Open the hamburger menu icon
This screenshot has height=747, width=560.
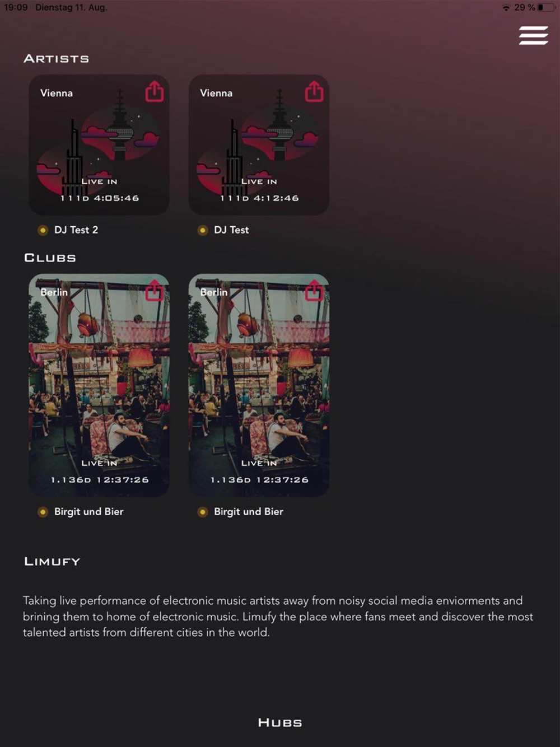[x=533, y=35]
